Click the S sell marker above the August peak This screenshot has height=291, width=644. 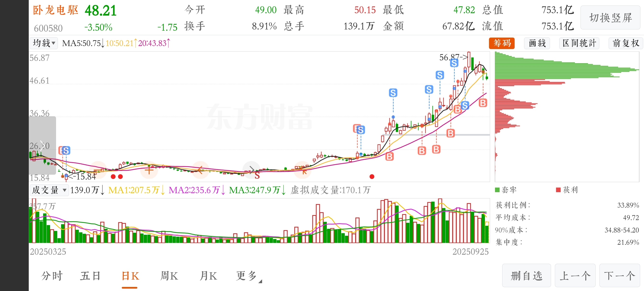tap(393, 93)
